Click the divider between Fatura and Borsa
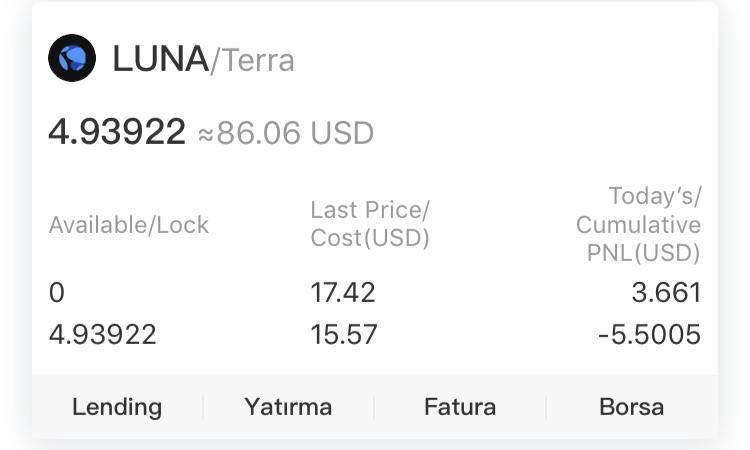 tap(546, 407)
